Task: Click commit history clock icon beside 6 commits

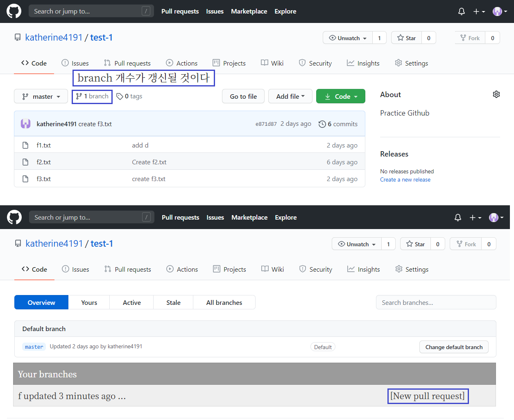Action: (x=322, y=124)
